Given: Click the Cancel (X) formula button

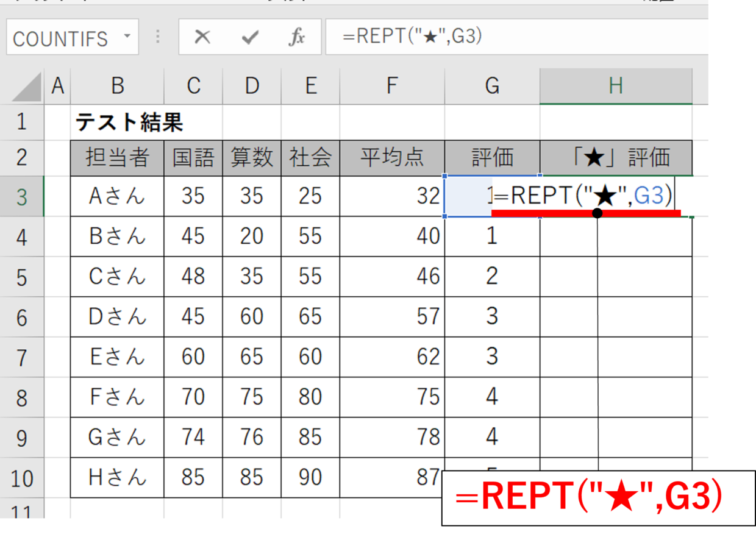Looking at the screenshot, I should click(202, 38).
